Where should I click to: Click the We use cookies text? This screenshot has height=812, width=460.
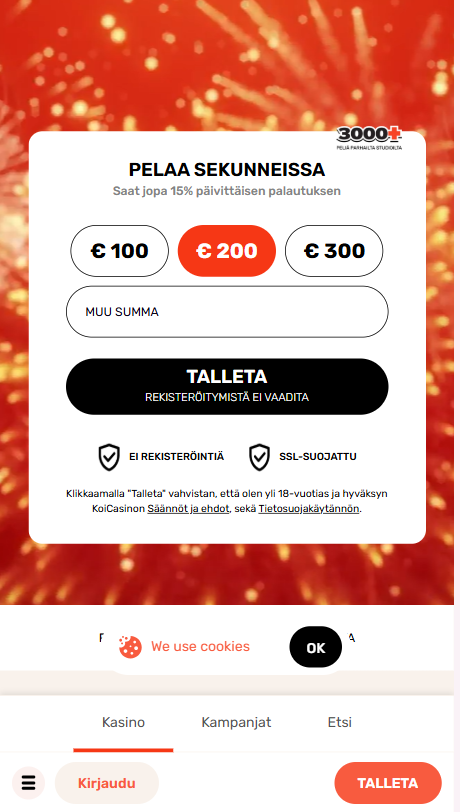pyautogui.click(x=200, y=646)
